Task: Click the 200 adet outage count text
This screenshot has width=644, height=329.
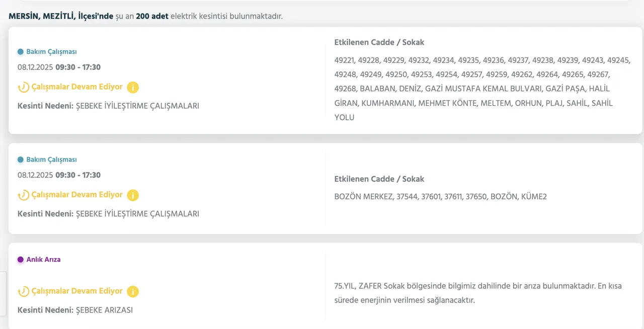Action: (x=152, y=16)
